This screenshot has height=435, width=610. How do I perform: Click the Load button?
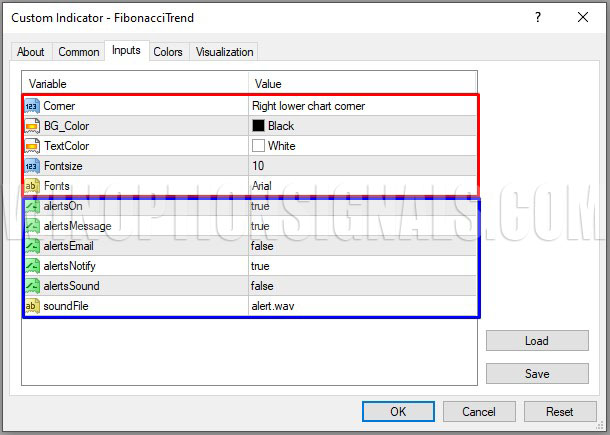click(x=536, y=341)
